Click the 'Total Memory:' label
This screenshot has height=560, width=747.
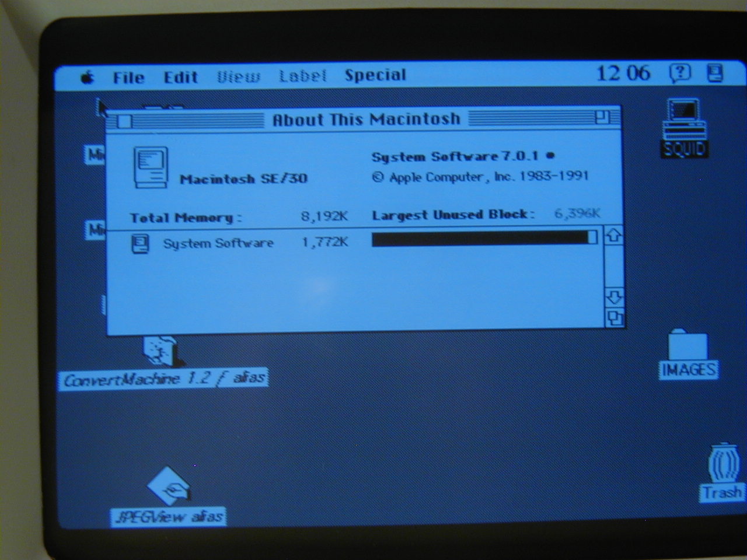186,218
